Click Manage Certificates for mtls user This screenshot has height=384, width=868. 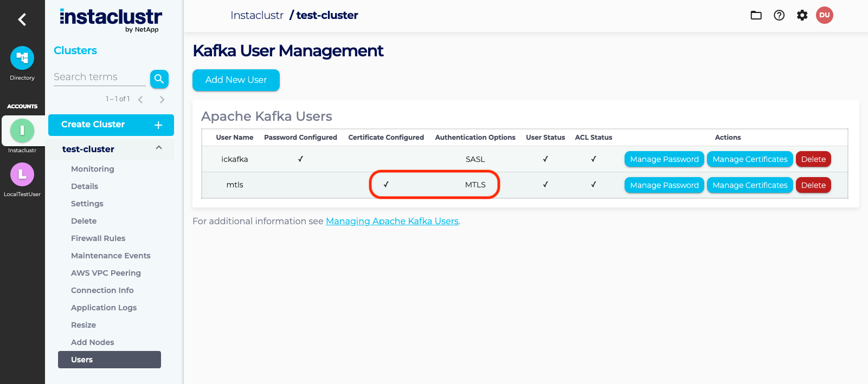pos(750,185)
